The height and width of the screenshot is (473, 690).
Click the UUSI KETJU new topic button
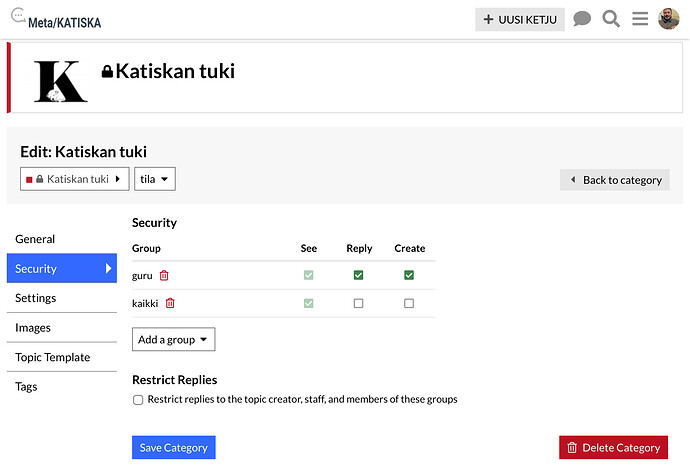click(520, 19)
